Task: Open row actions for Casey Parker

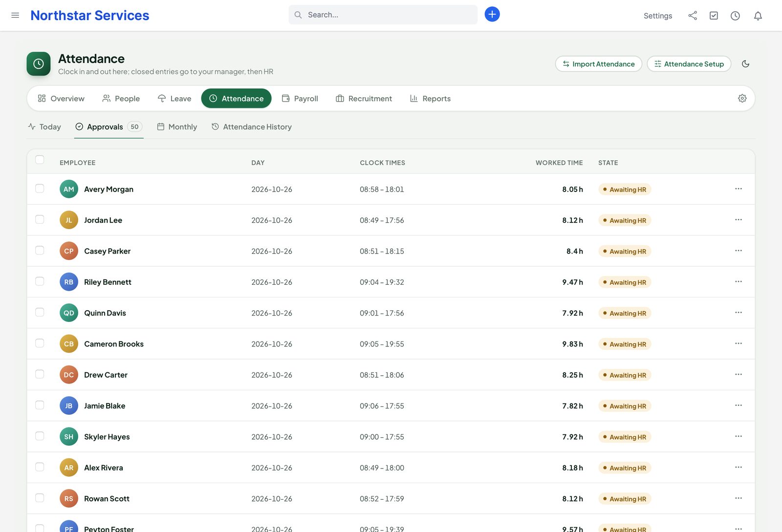Action: tap(739, 251)
